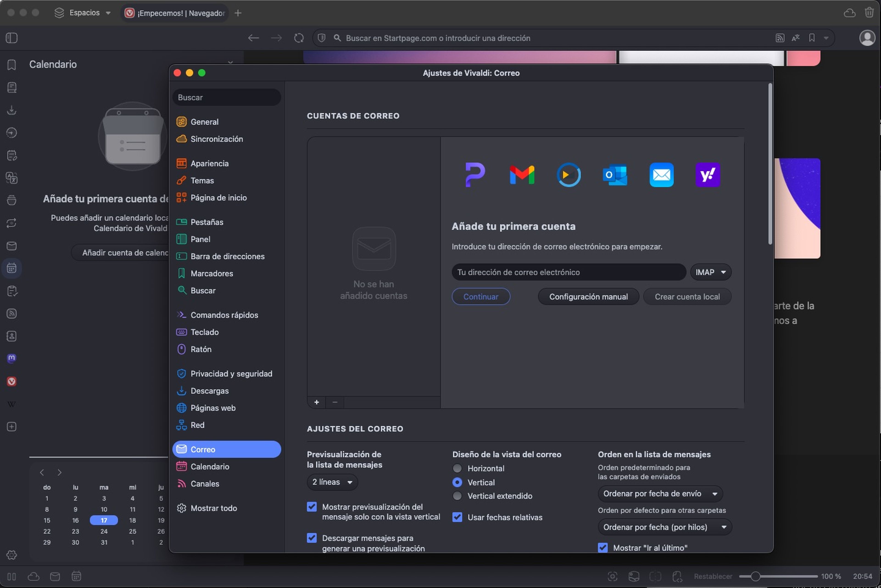This screenshot has height=588, width=881.
Task: Click the shield tracker blocker icon
Action: coord(321,38)
